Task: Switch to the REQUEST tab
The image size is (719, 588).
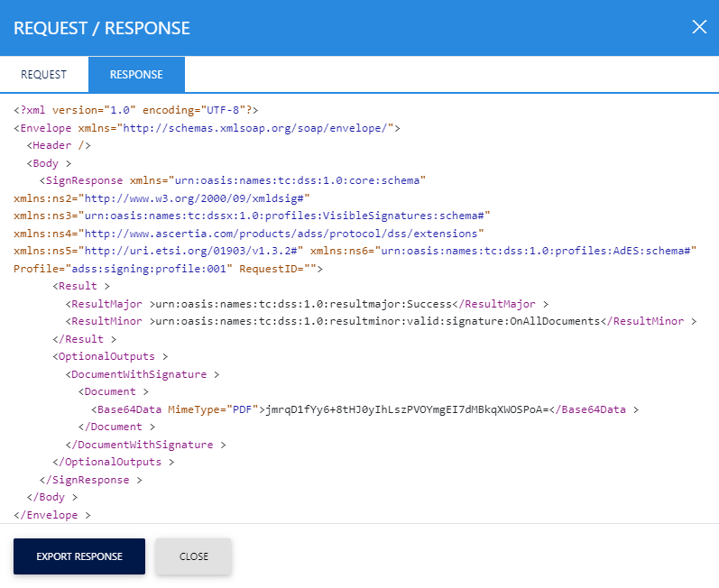Action: coord(43,75)
